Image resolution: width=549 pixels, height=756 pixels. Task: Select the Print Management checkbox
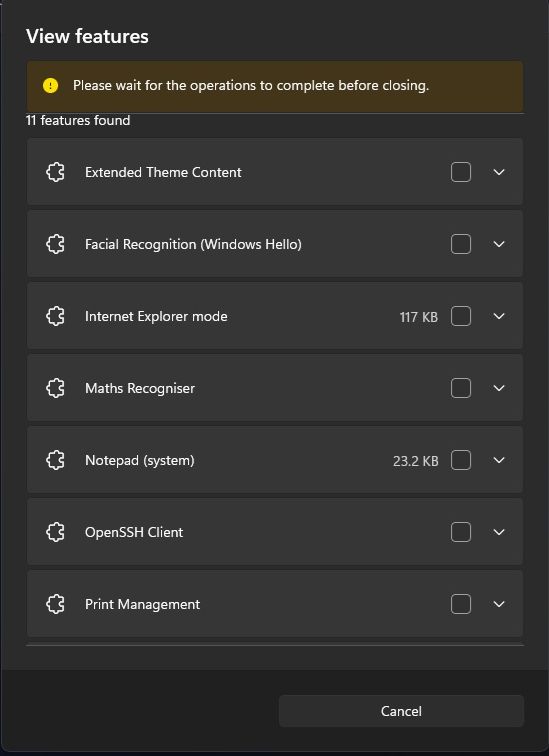click(x=461, y=604)
